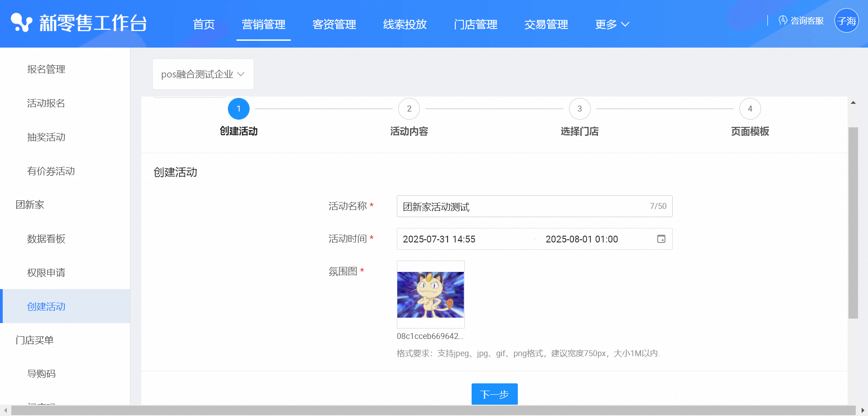Click the 子海 user avatar

(x=846, y=21)
